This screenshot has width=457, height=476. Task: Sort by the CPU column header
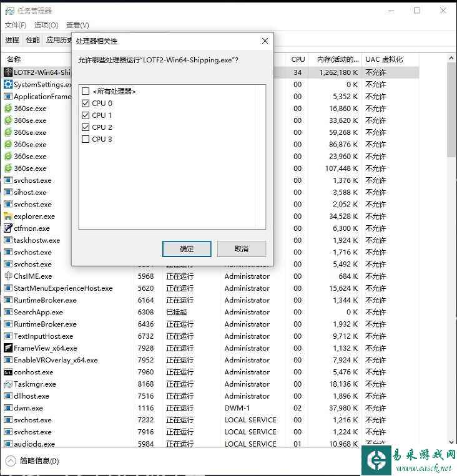(x=298, y=59)
